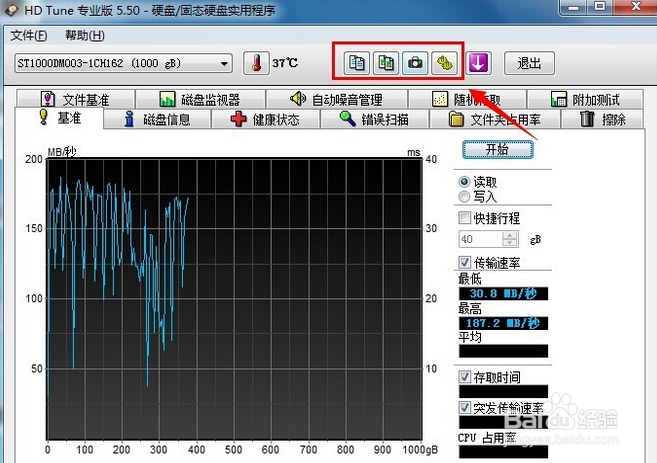Open the 自动噪音管理 tab
Viewport: 657px width, 463px height.
coord(335,100)
